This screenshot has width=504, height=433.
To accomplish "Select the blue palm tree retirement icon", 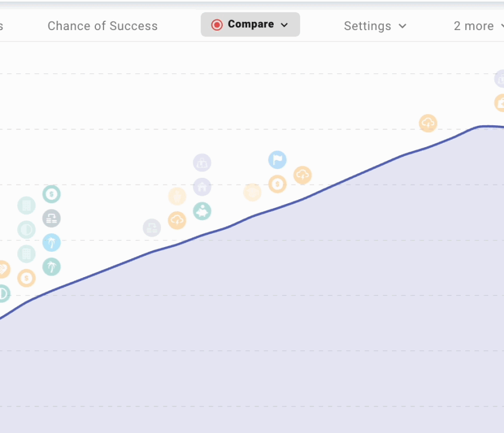I will pos(51,244).
